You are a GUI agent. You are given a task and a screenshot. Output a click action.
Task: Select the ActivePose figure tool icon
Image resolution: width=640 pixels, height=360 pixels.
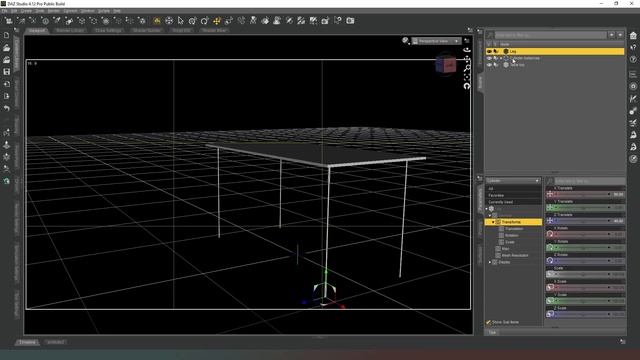[253, 21]
